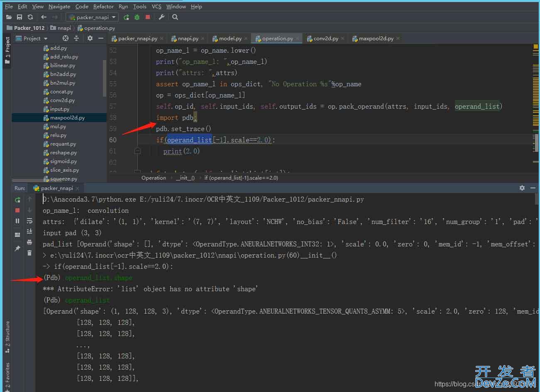This screenshot has height=392, width=540.
Task: Open the File menu
Action: click(9, 6)
